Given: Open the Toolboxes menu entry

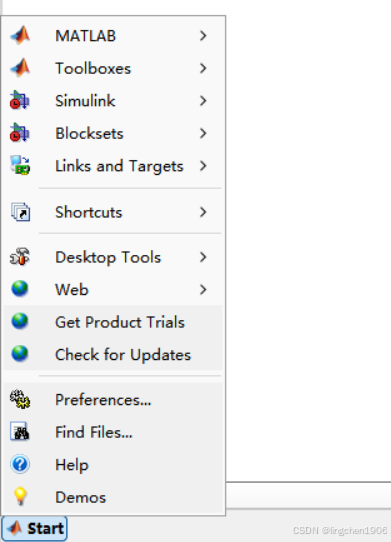Looking at the screenshot, I should tap(113, 68).
